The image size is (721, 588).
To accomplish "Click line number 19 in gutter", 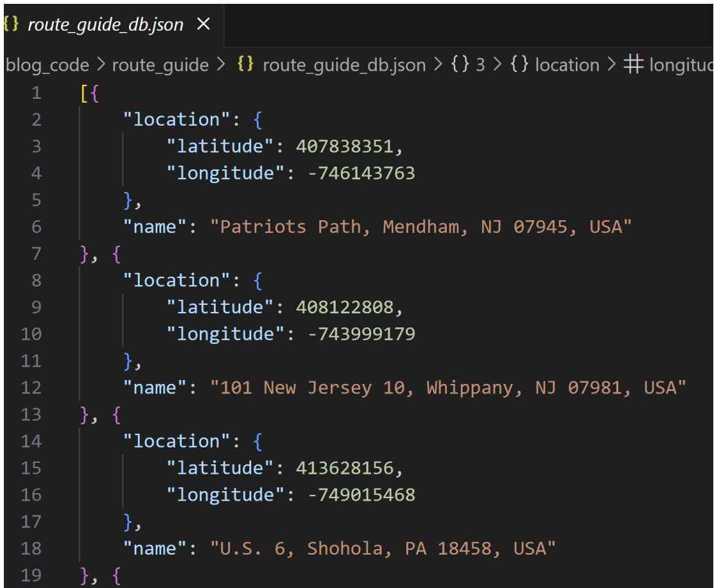I will point(31,576).
